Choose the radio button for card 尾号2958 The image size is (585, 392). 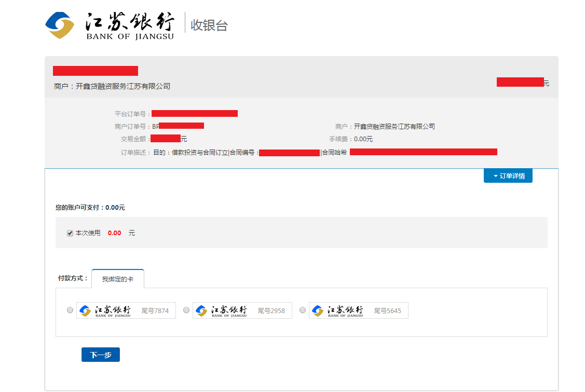click(x=186, y=310)
